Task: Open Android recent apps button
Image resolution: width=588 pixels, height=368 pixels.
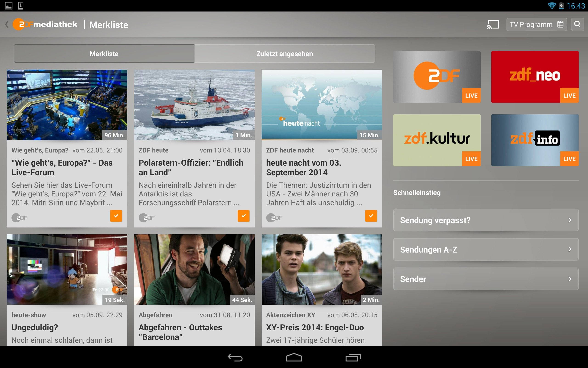Action: click(x=353, y=357)
